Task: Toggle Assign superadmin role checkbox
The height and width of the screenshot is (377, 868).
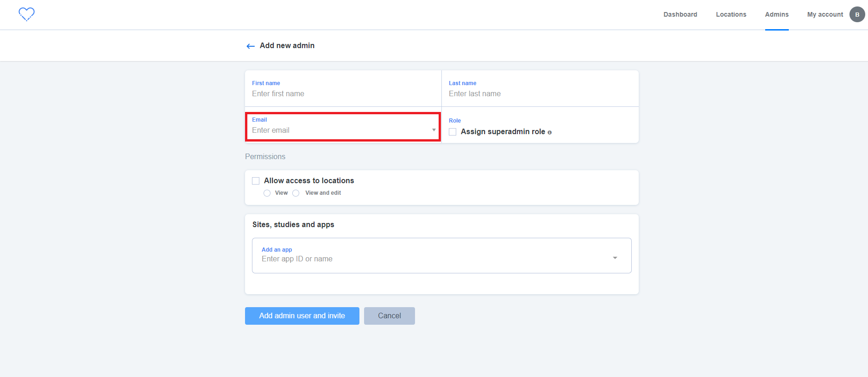Action: (x=453, y=132)
